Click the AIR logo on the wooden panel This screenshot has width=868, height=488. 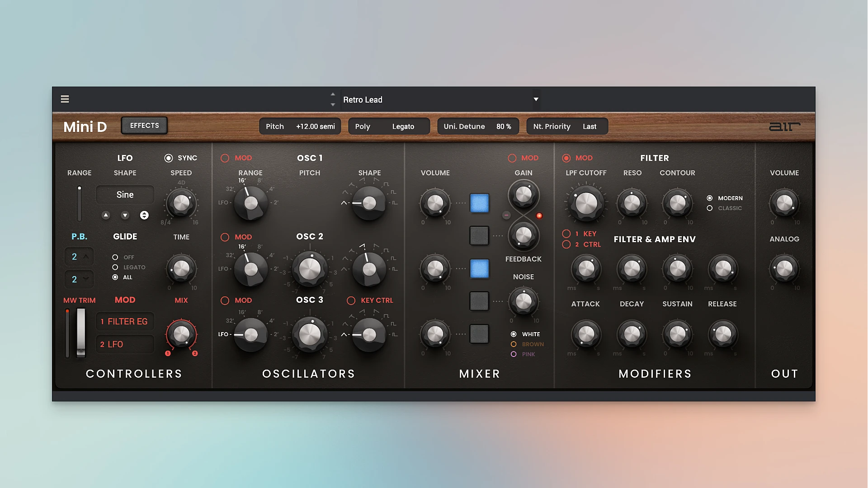(785, 127)
